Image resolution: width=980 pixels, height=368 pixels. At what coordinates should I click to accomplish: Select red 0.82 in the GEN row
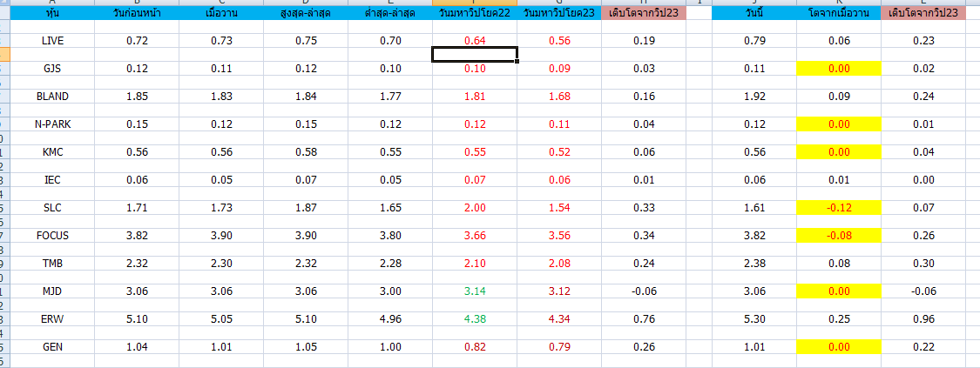click(x=475, y=347)
